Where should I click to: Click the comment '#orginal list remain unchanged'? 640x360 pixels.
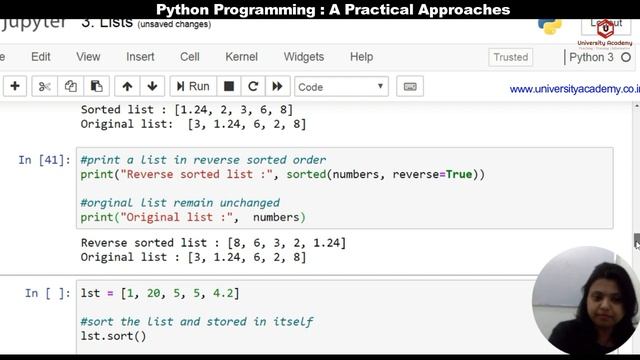[180, 203]
